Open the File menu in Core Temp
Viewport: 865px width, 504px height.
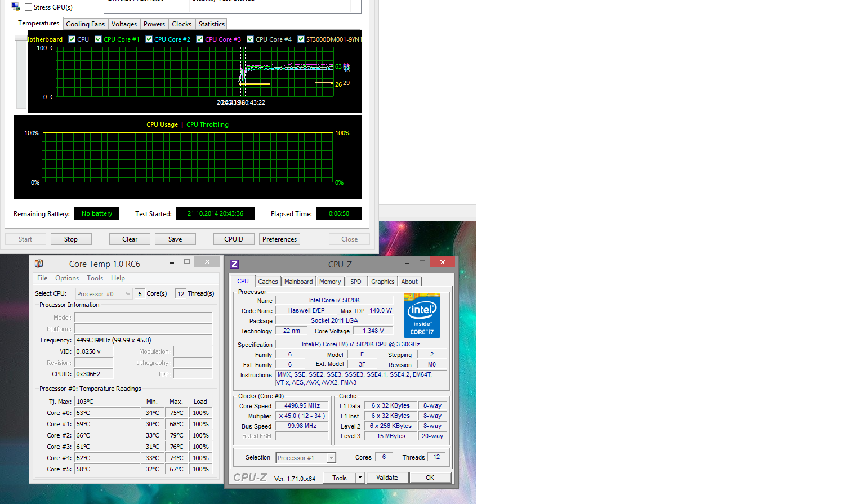[x=42, y=278]
